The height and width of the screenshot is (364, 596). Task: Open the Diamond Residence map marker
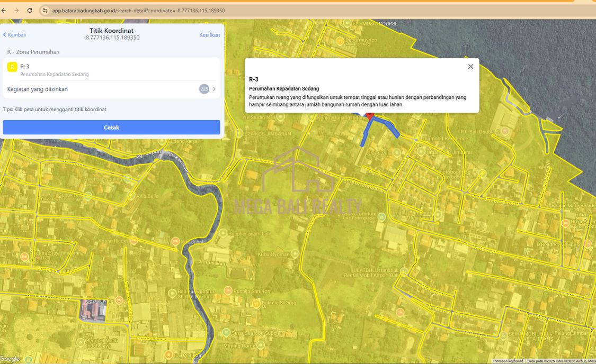[x=417, y=139]
